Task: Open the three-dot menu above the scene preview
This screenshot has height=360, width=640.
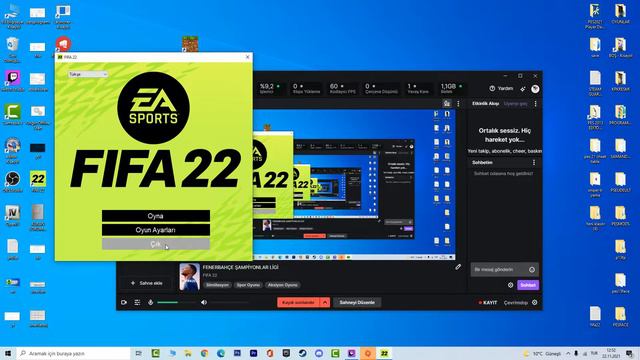Action: pos(458,103)
